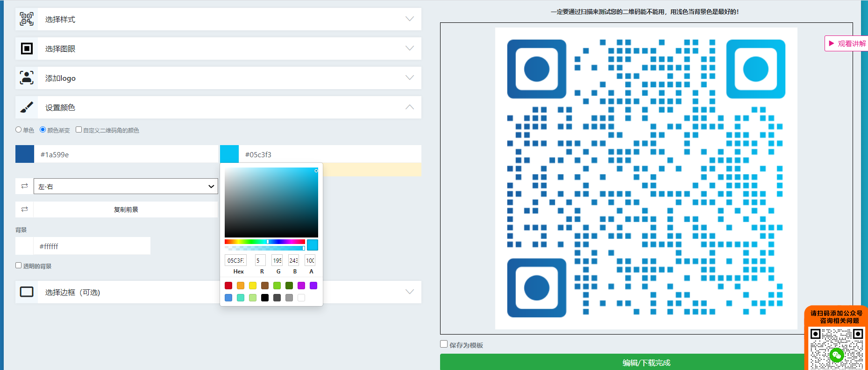
Task: Expand the 选择图眼 section chevron
Action: pyautogui.click(x=410, y=49)
